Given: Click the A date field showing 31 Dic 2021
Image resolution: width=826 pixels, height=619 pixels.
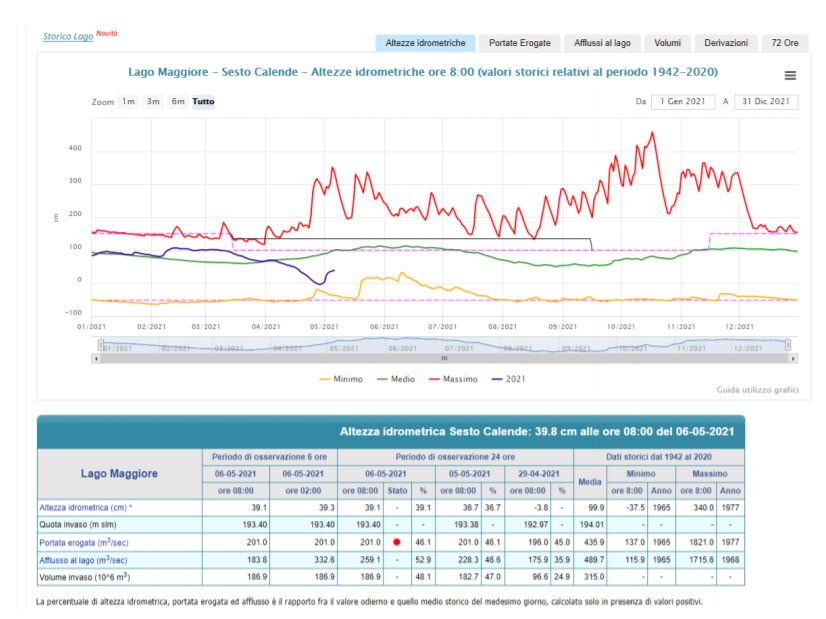Looking at the screenshot, I should (766, 102).
